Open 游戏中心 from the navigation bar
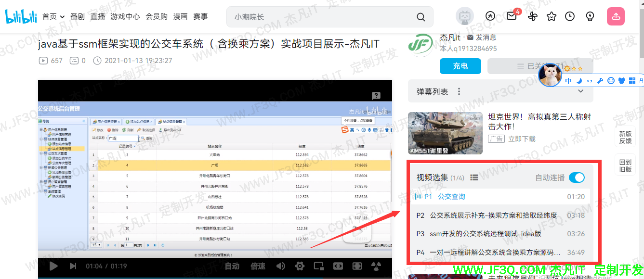 pyautogui.click(x=125, y=16)
